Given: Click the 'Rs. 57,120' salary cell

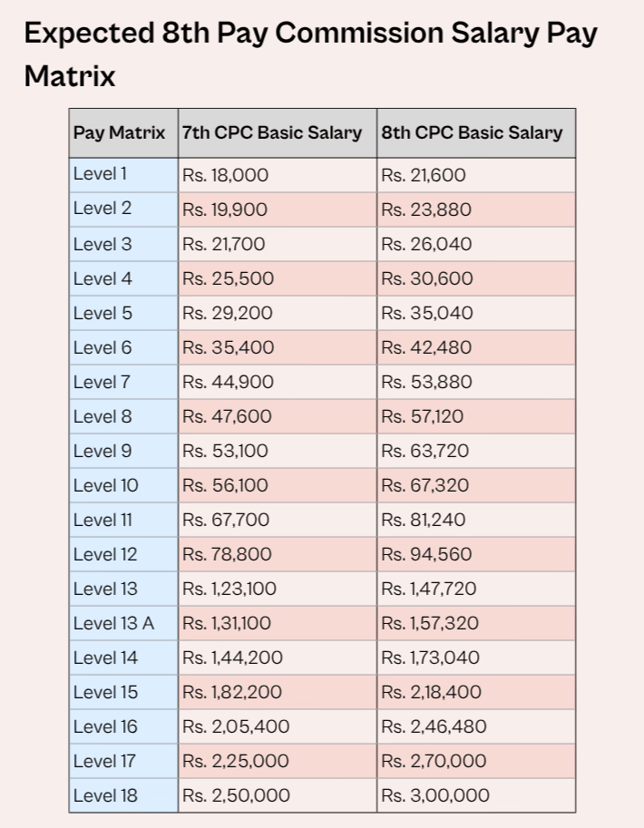Looking at the screenshot, I should [423, 416].
